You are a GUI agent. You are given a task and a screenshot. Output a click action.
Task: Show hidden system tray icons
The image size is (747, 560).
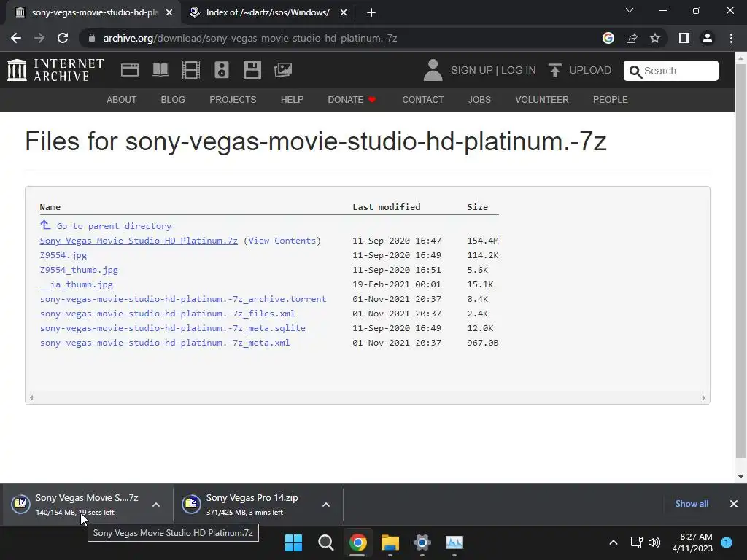pos(614,542)
